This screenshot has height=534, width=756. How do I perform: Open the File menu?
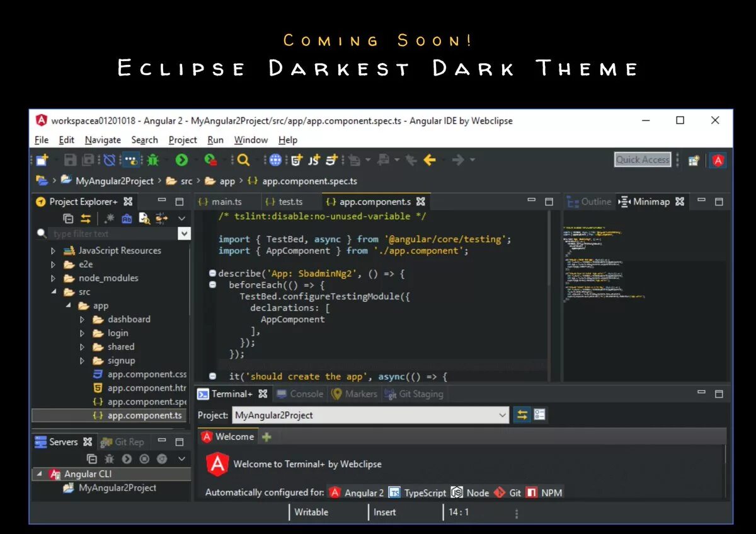pos(42,140)
